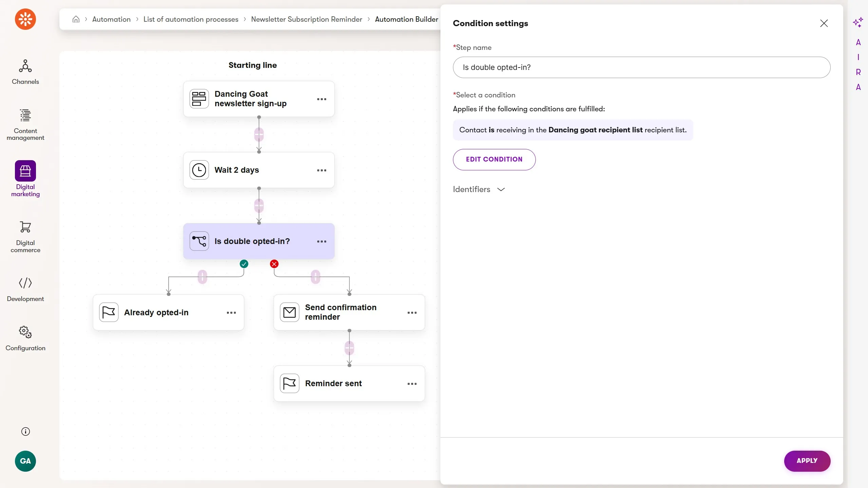Open options menu for Reminder sent step

click(412, 384)
